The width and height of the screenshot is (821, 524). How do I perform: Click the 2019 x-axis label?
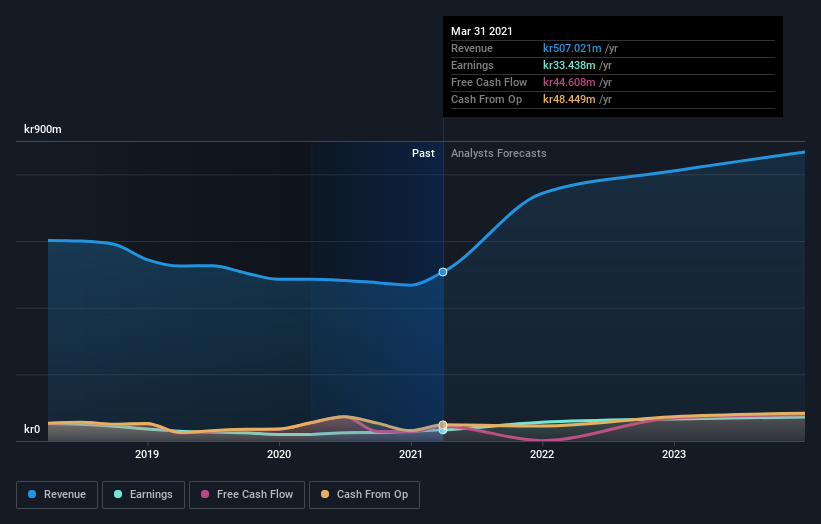point(147,454)
